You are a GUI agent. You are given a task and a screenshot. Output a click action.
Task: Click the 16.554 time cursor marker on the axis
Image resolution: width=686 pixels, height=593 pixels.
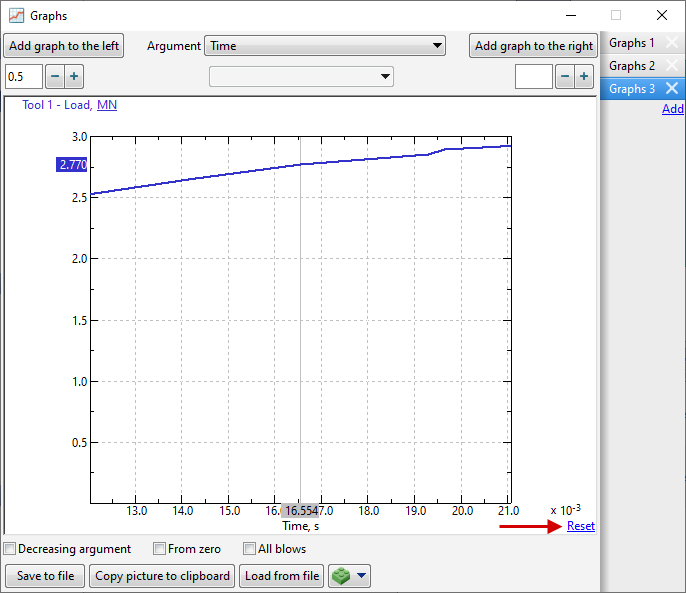(300, 510)
